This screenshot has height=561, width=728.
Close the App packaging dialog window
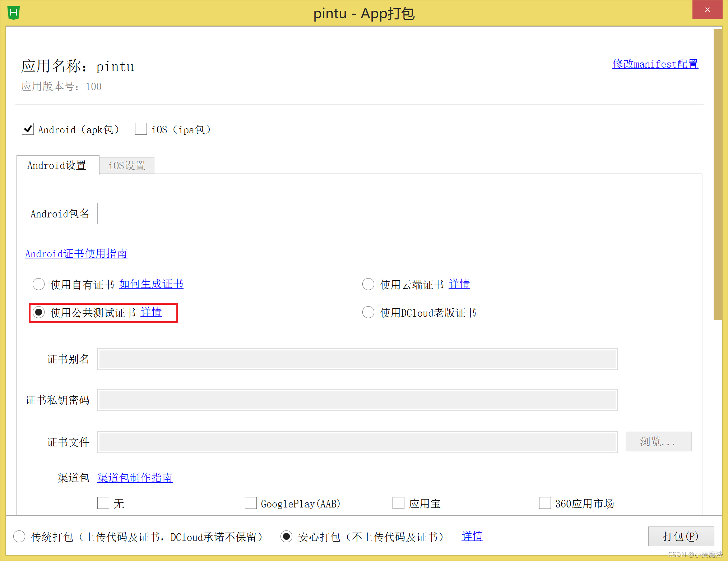click(707, 10)
